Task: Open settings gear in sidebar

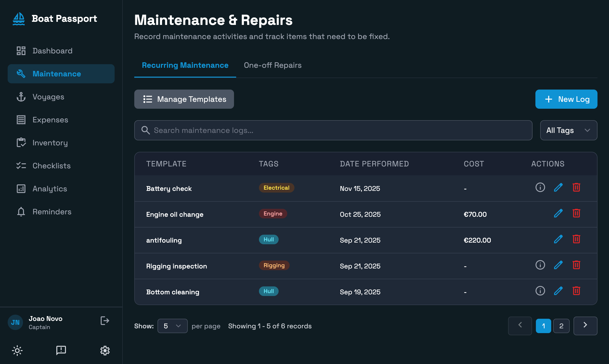Action: (105, 350)
